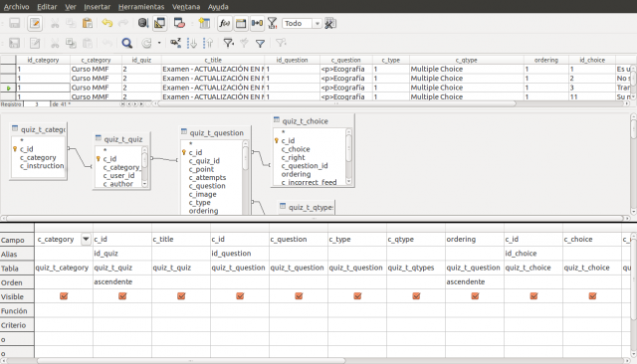Toggle the design view on/off icon
The image size is (637, 364).
159,24
